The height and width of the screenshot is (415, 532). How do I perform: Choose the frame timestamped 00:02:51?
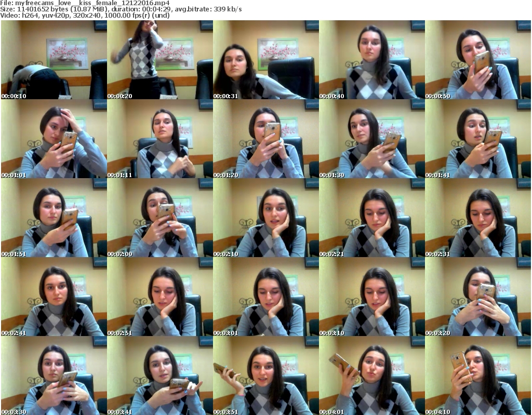160,297
